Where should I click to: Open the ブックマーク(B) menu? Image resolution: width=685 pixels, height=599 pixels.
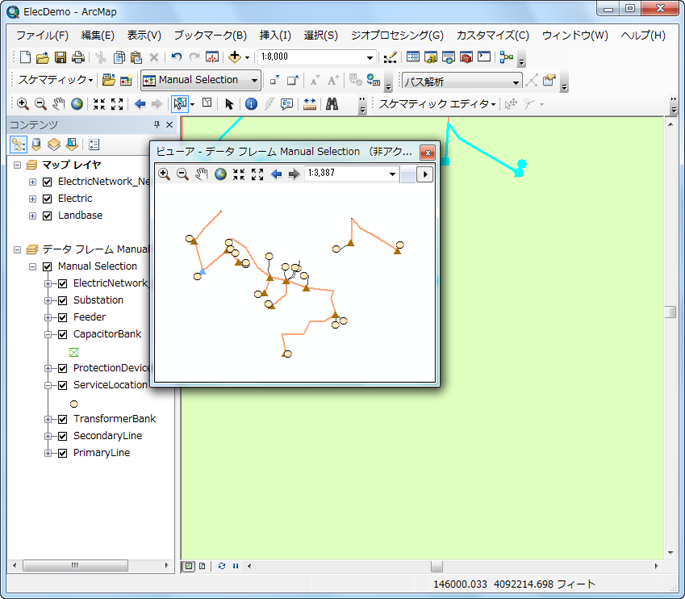[x=210, y=35]
